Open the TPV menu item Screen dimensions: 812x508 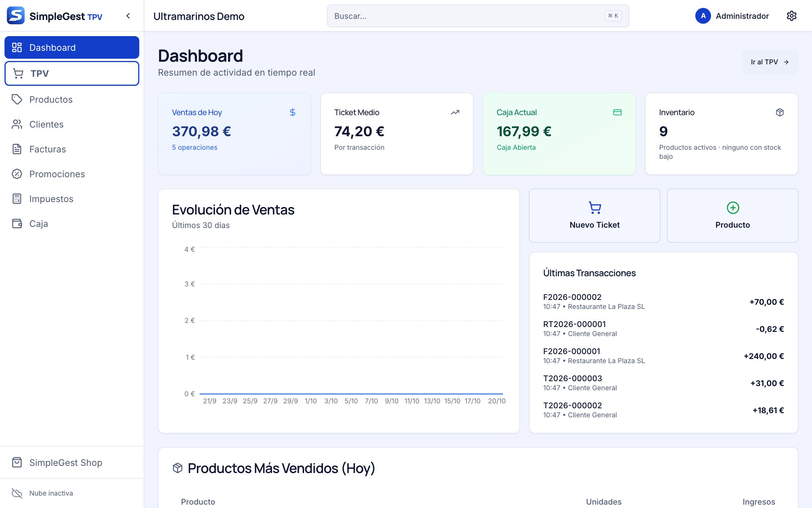click(x=72, y=73)
